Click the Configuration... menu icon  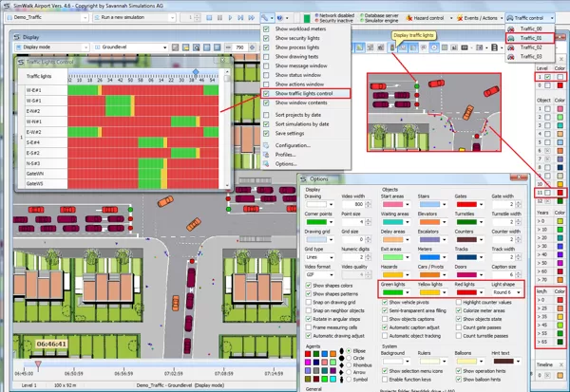click(x=266, y=145)
